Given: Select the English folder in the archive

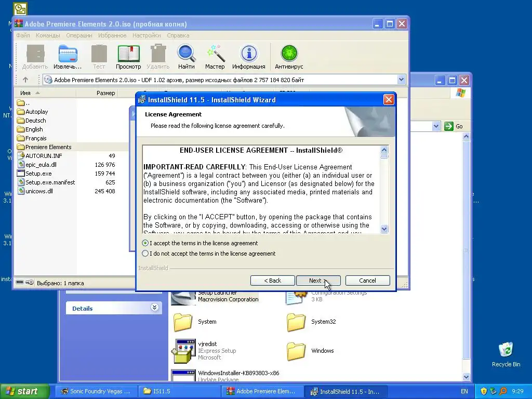Looking at the screenshot, I should pos(30,129).
